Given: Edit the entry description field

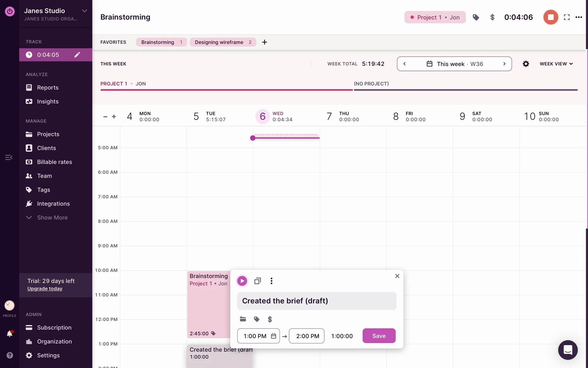Looking at the screenshot, I should tap(316, 301).
